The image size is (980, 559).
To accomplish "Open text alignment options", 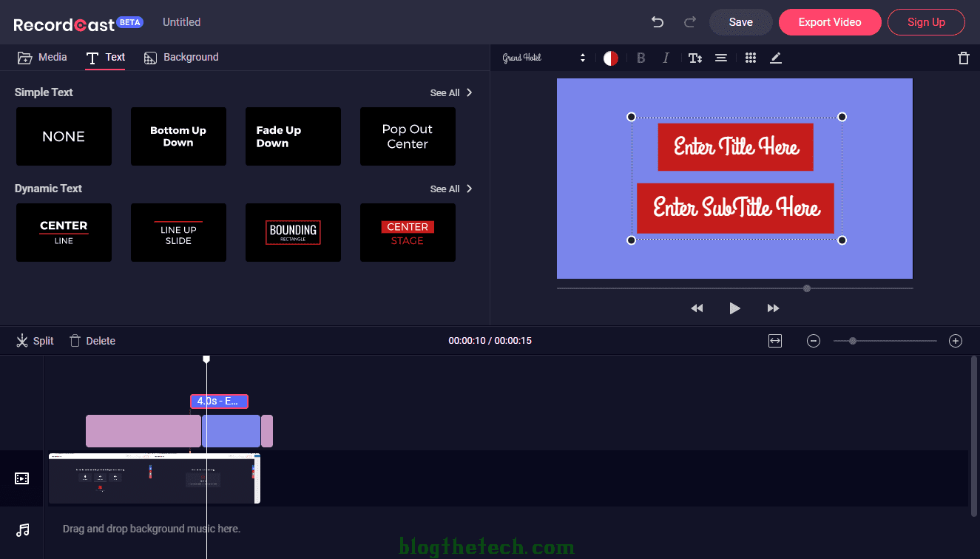I will [720, 58].
